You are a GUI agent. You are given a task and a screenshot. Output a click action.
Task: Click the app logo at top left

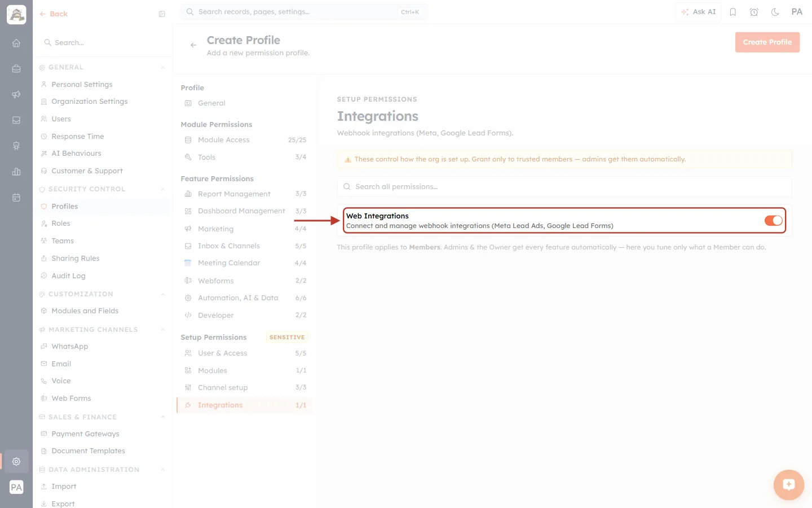click(x=16, y=15)
